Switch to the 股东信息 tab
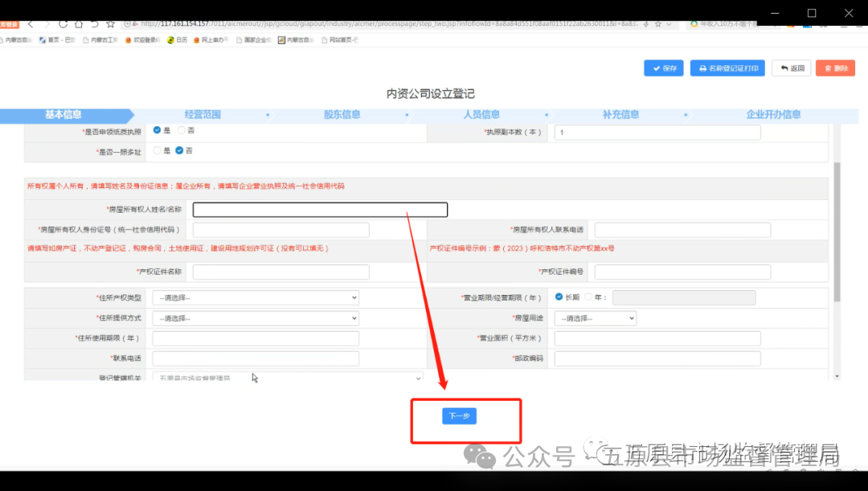 (342, 114)
